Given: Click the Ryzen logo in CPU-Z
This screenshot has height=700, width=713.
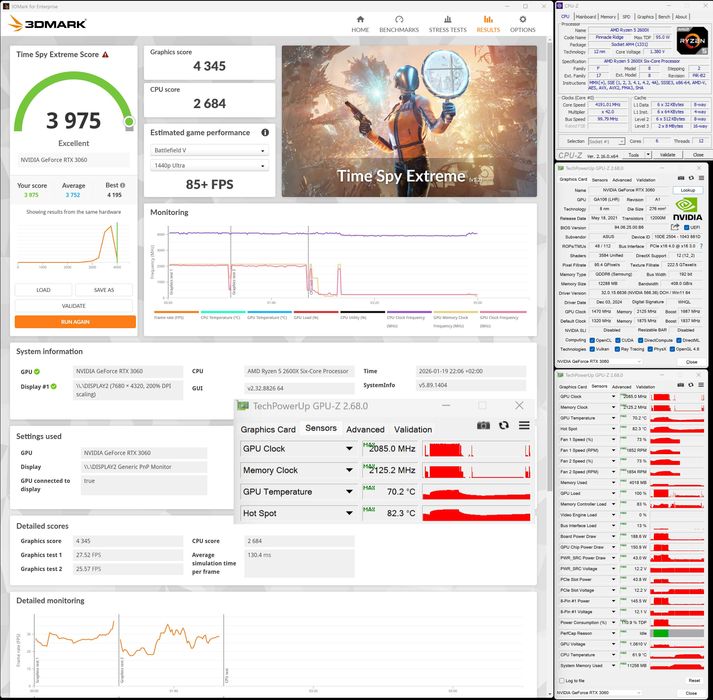Looking at the screenshot, I should pyautogui.click(x=692, y=41).
